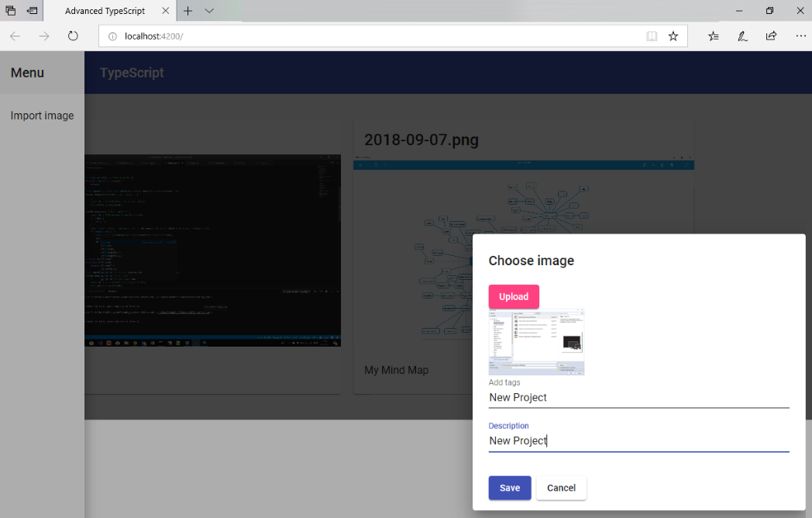812x518 pixels.
Task: Expand the tab preview chevron
Action: (209, 11)
